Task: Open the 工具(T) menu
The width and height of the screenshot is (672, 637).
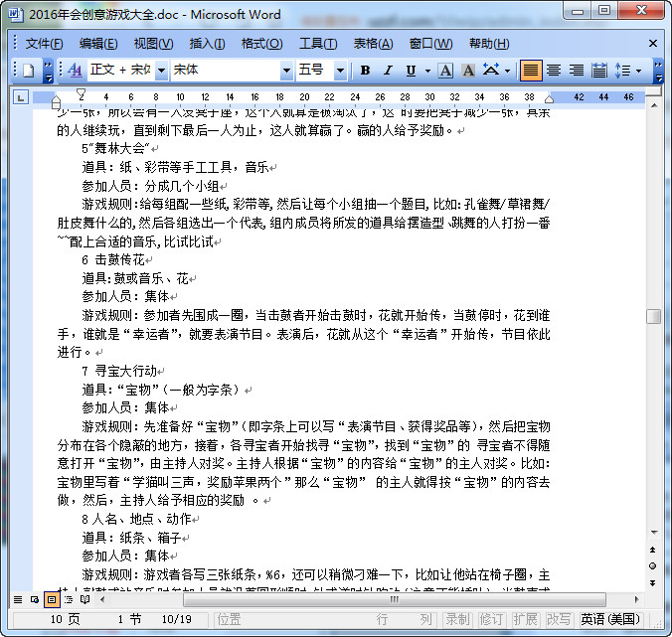Action: pos(318,44)
